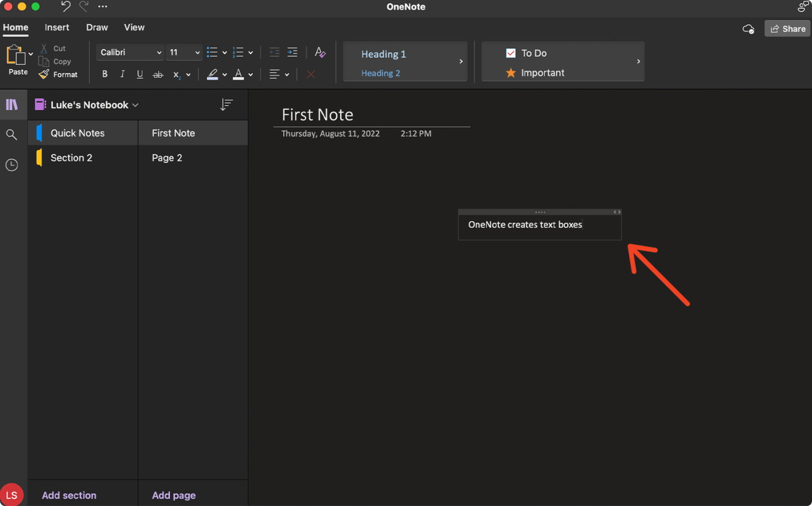
Task: Click the Share button
Action: (x=787, y=28)
